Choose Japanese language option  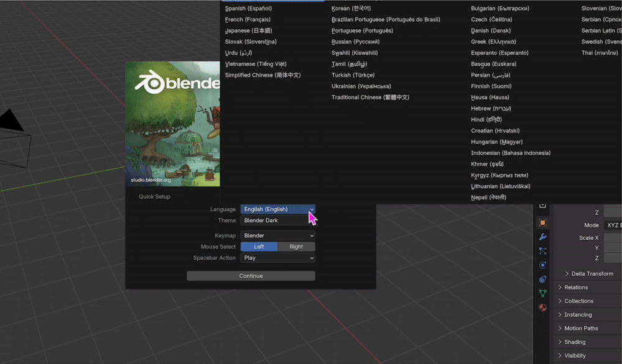(248, 30)
